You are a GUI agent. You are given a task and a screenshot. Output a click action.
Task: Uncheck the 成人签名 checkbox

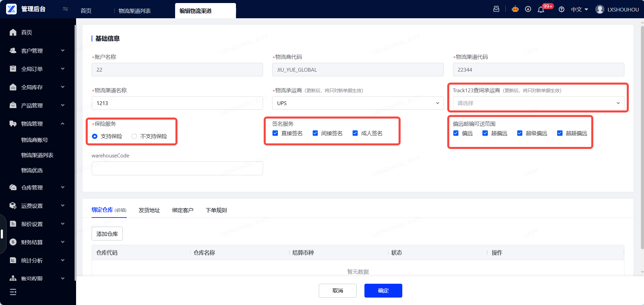(x=355, y=133)
